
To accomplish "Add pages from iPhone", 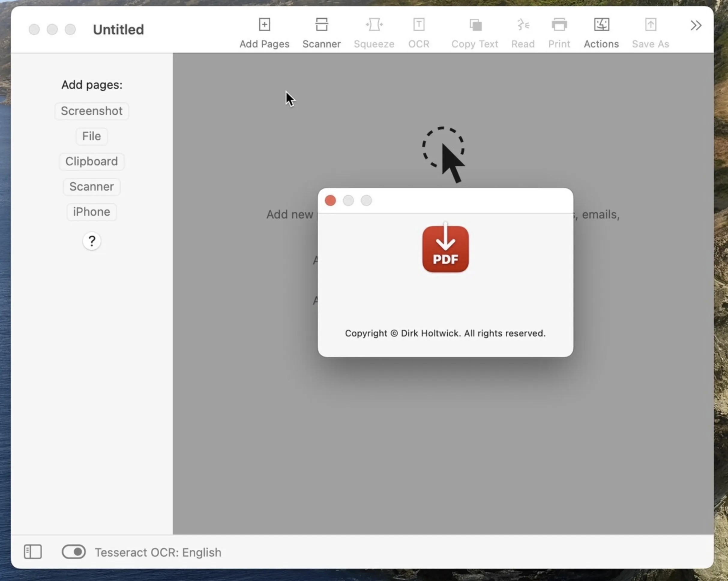I will [x=92, y=212].
